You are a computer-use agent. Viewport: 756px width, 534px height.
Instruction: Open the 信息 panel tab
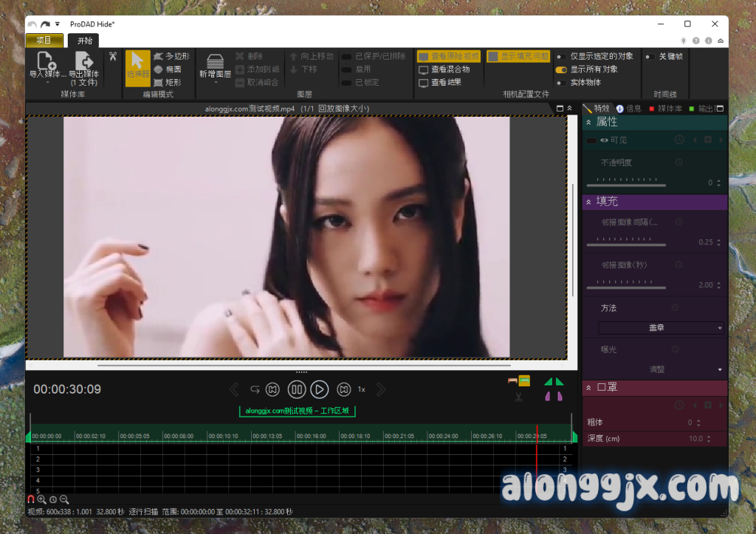pos(628,109)
